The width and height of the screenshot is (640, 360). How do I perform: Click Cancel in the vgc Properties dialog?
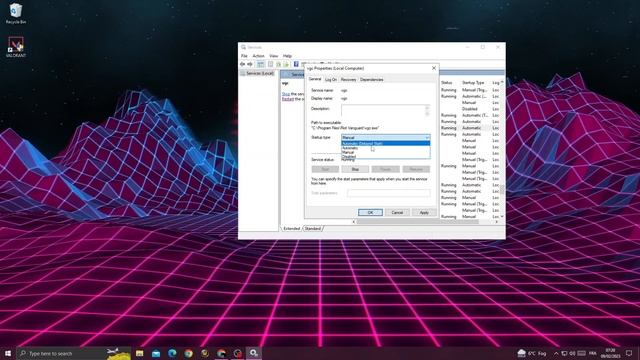pos(397,212)
